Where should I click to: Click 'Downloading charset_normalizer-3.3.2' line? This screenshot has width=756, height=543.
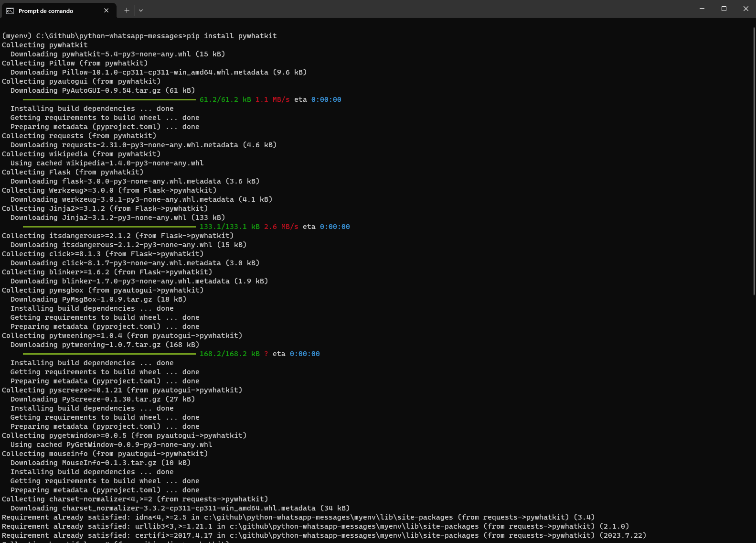pos(180,508)
